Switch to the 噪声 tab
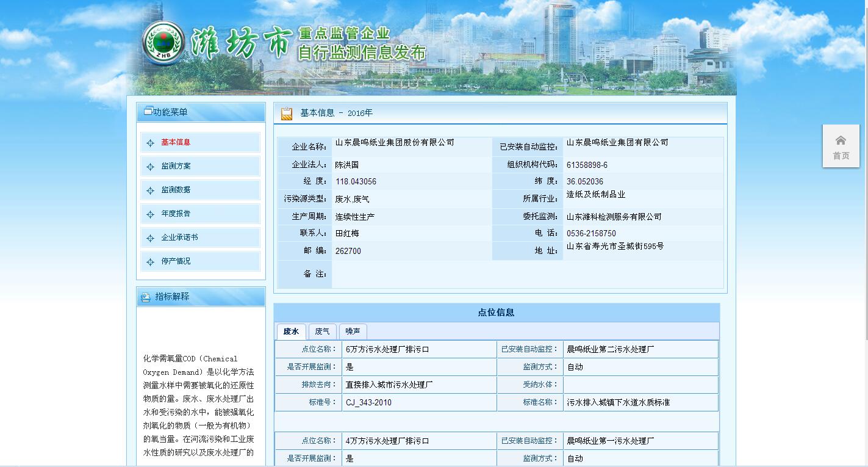Viewport: 868px width, 467px height. 353,331
